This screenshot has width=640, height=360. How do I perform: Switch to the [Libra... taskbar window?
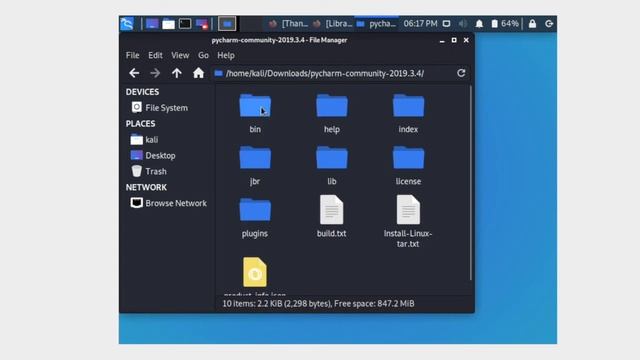(x=333, y=24)
